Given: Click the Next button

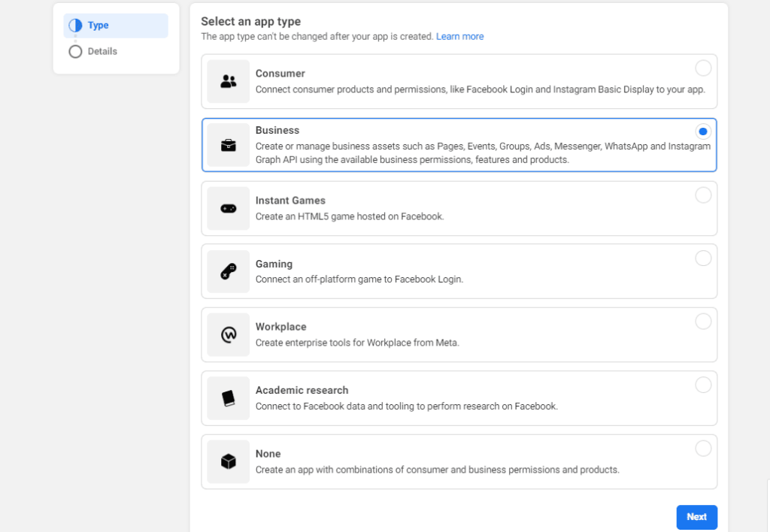Looking at the screenshot, I should (x=696, y=517).
